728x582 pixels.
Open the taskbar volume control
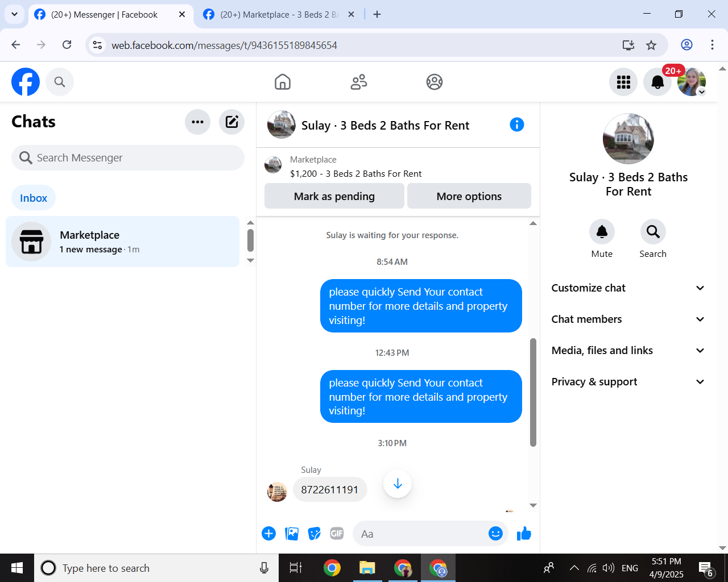(x=609, y=568)
